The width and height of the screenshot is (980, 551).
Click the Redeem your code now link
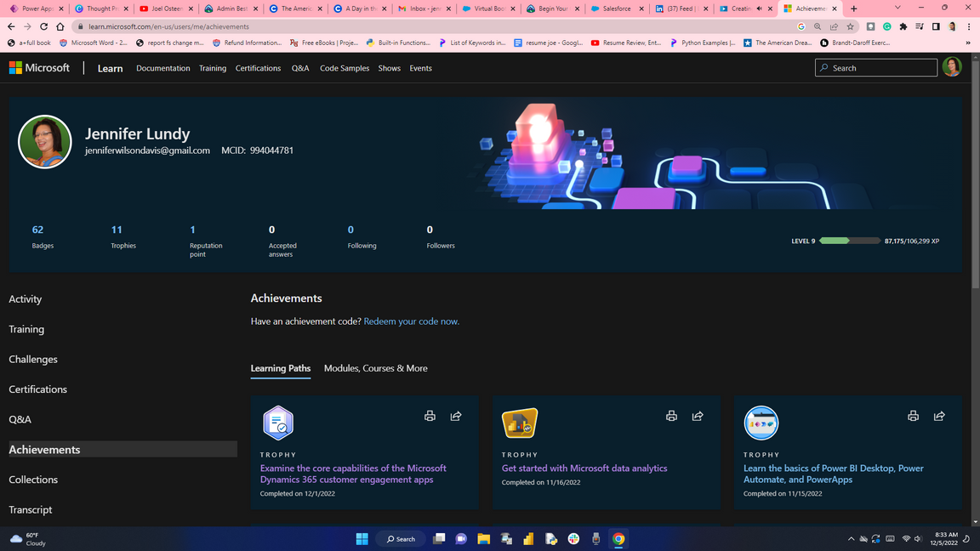pos(411,321)
